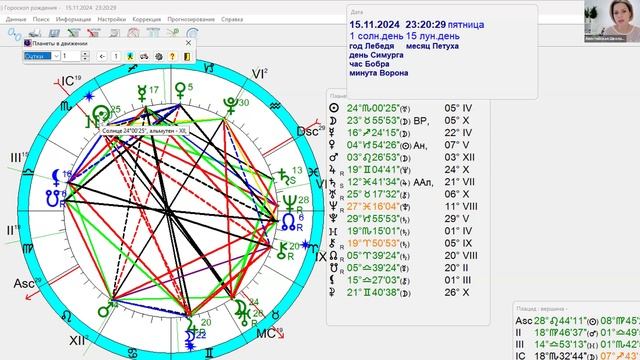Viewport: 640px width, 360px height.
Task: Click the Lilith glyph at 16 on chart
Action: click(56, 178)
